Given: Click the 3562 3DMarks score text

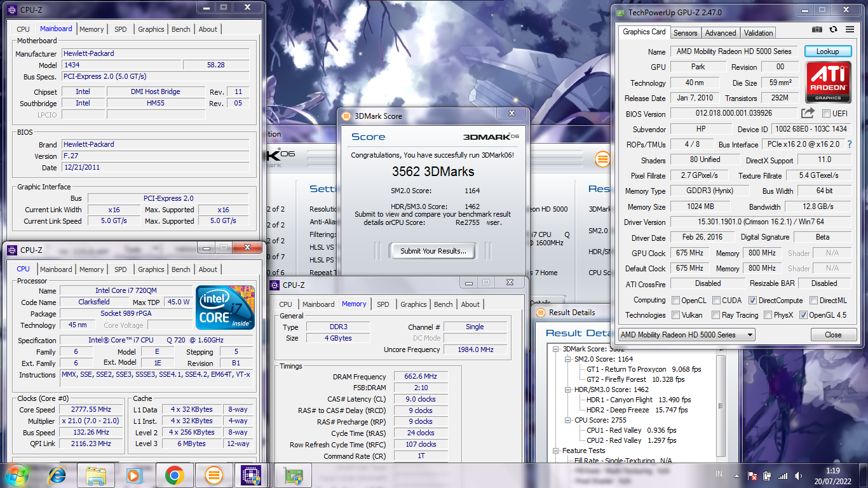Looking at the screenshot, I should coord(433,172).
